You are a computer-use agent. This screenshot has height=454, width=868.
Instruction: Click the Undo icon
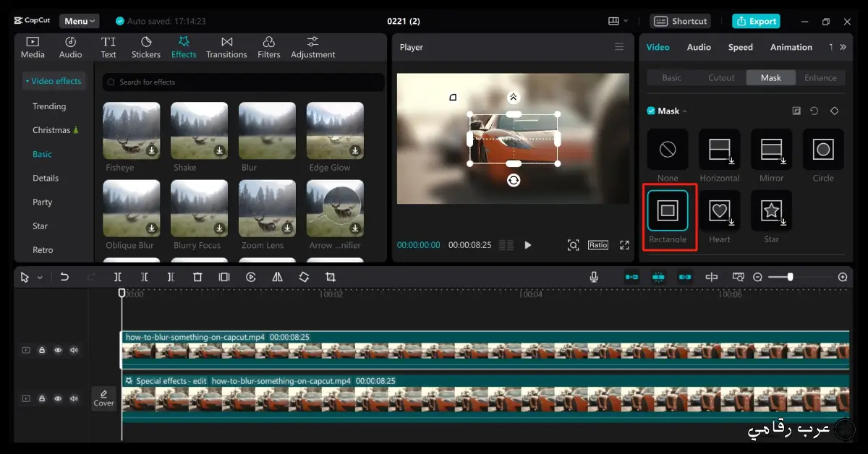65,276
